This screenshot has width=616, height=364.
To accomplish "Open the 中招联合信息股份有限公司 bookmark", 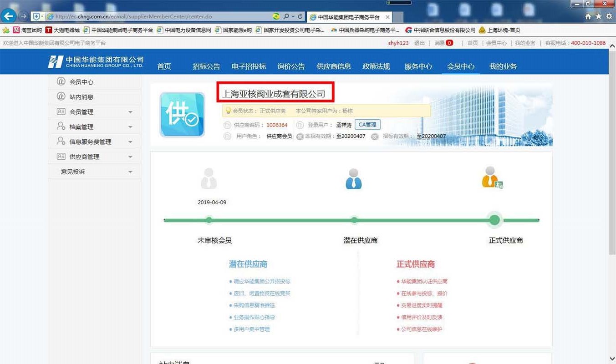I will click(440, 30).
